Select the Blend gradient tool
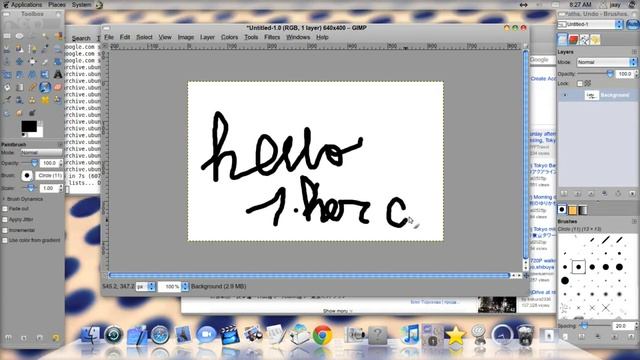This screenshot has height=360, width=640. [x=19, y=87]
